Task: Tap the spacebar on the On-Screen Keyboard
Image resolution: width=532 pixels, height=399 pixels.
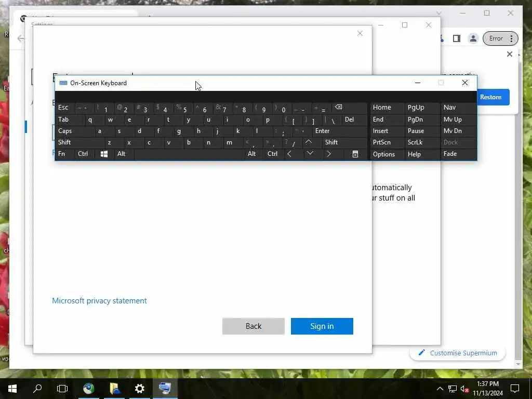Action: point(189,154)
